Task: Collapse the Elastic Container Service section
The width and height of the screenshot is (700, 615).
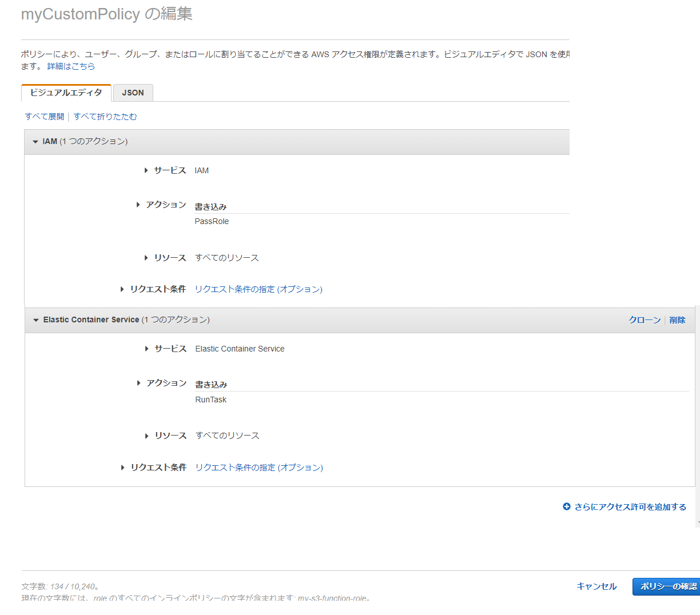Action: 35,320
